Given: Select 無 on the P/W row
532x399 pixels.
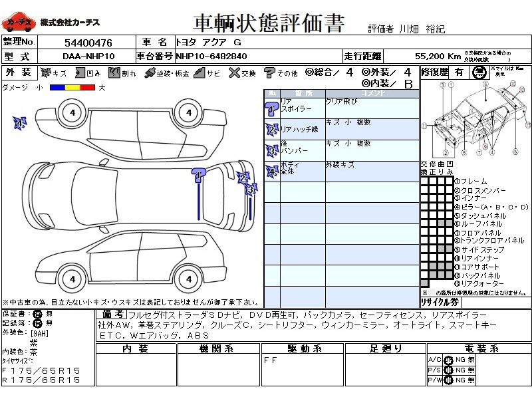Looking at the screenshot, I should tap(471, 380).
